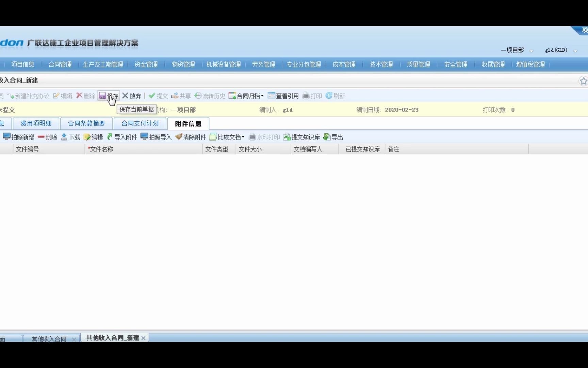Open 成本管理 menu
Image resolution: width=588 pixels, height=368 pixels.
pos(344,64)
